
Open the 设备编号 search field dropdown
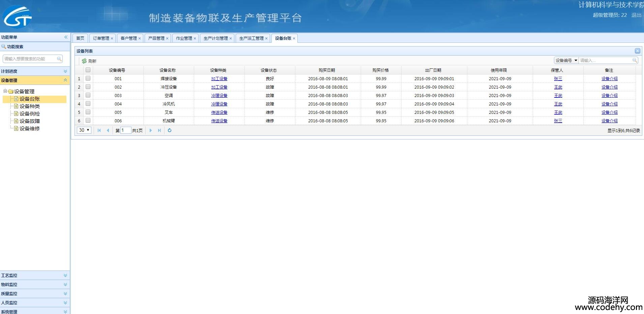point(576,60)
